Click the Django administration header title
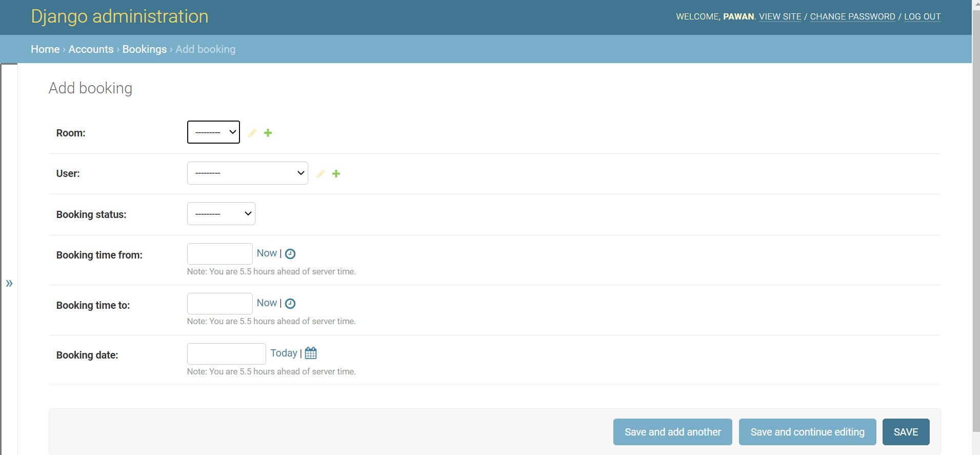Viewport: 980px width, 455px height. point(119,16)
